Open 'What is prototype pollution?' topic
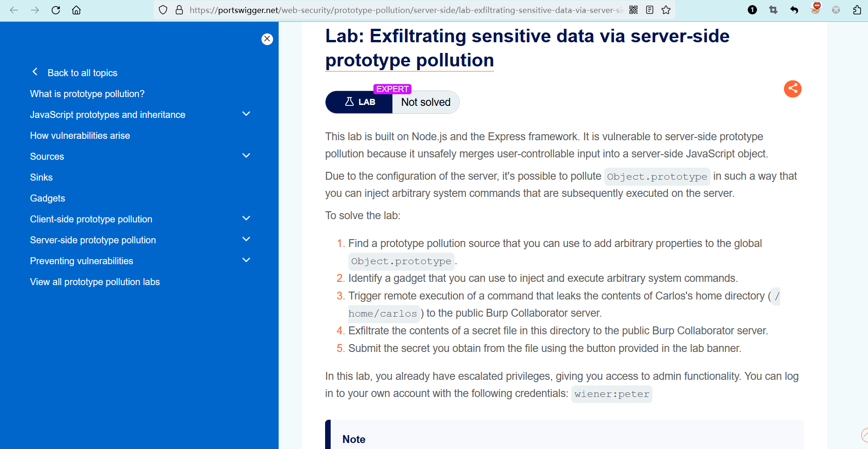The height and width of the screenshot is (449, 868). pos(87,94)
